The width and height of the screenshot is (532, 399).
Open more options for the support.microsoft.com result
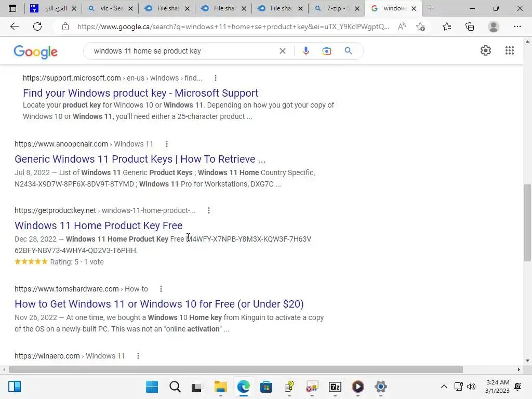216,78
